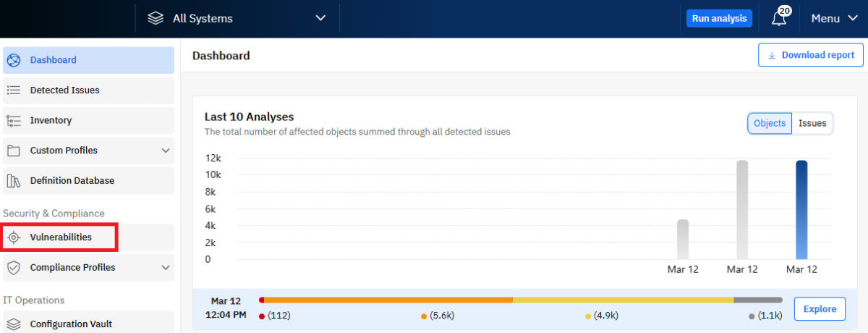Click the Compliance Profiles shield icon

tap(14, 268)
